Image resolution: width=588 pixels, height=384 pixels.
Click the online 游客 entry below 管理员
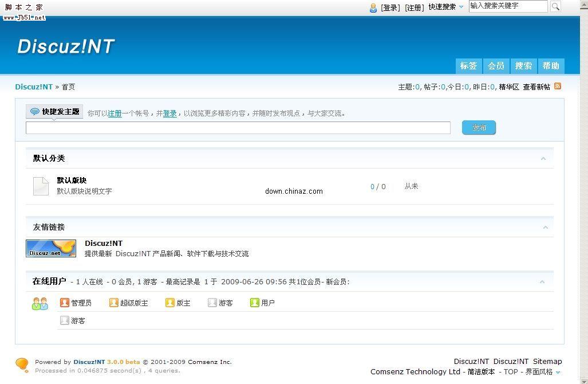coord(73,320)
